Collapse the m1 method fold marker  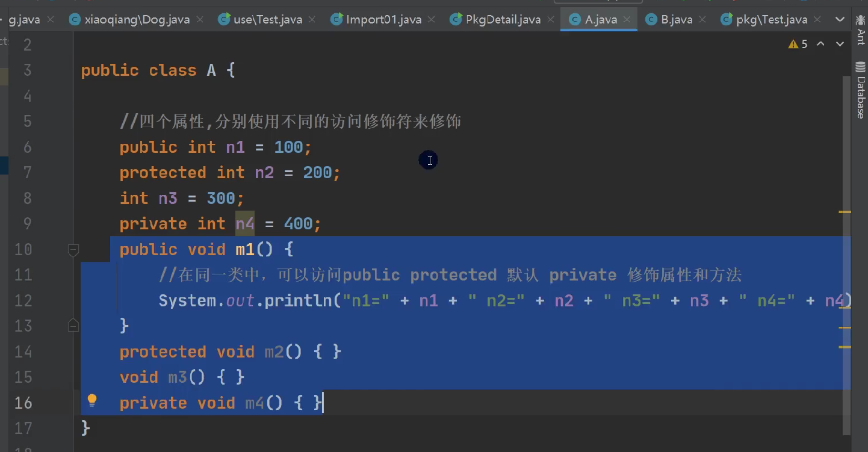[x=73, y=249]
